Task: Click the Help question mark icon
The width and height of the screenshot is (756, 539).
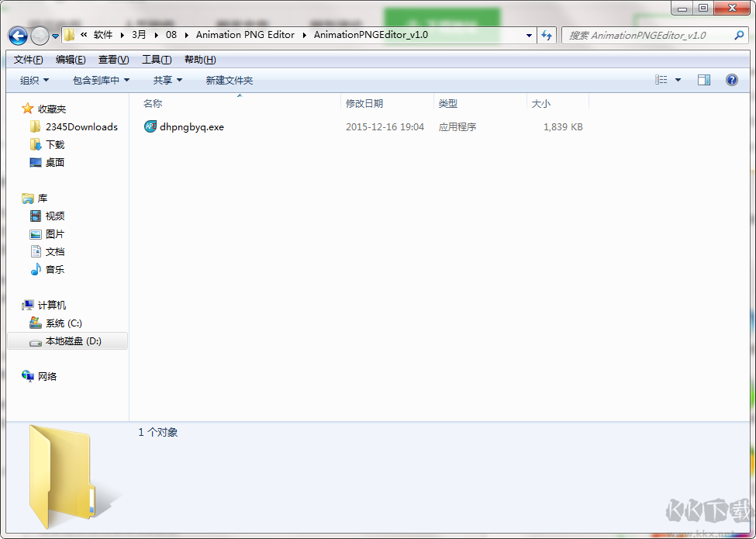Action: 733,79
